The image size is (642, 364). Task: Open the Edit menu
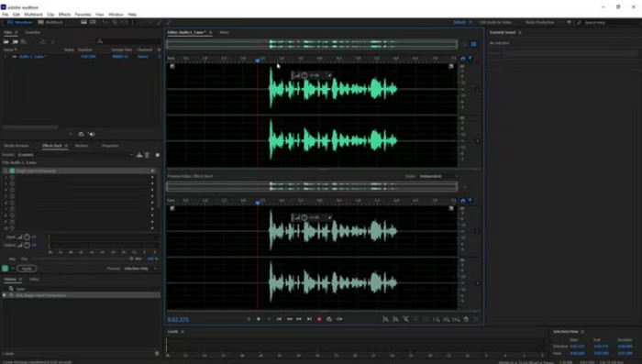coord(16,15)
